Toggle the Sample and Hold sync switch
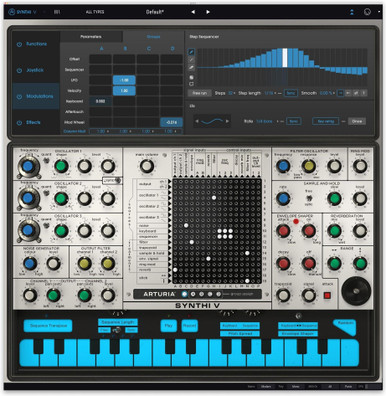 (x=309, y=199)
